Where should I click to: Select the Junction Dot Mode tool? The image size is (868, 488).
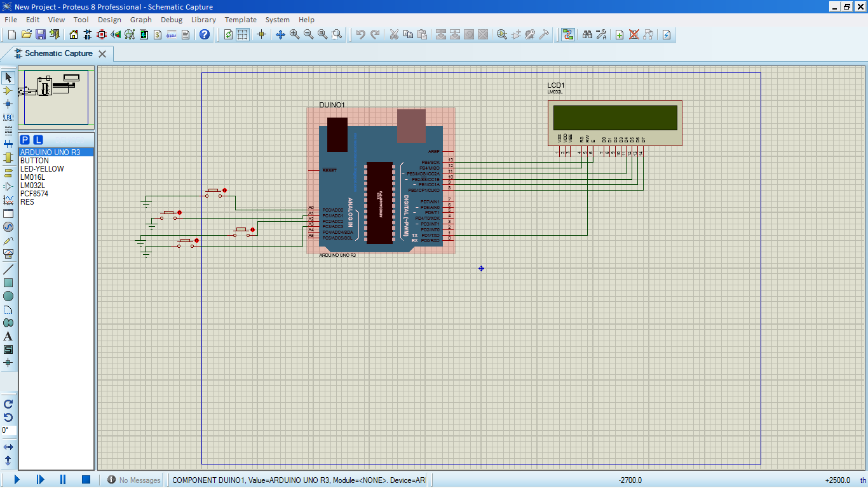coord(9,105)
